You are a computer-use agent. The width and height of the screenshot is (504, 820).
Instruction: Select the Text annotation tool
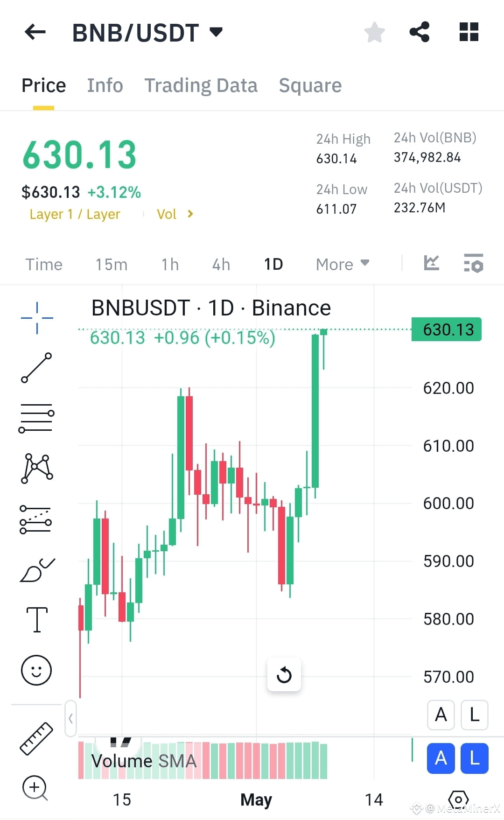click(37, 620)
